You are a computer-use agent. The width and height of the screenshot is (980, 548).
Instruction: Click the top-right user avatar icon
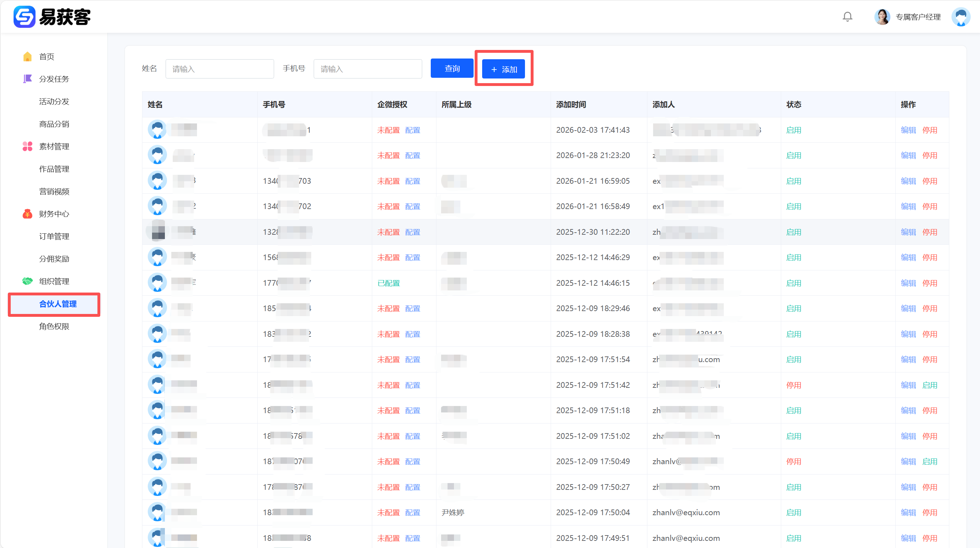point(961,17)
